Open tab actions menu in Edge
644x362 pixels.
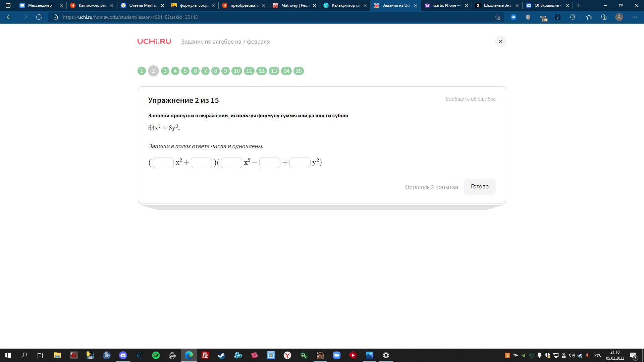[8, 5]
